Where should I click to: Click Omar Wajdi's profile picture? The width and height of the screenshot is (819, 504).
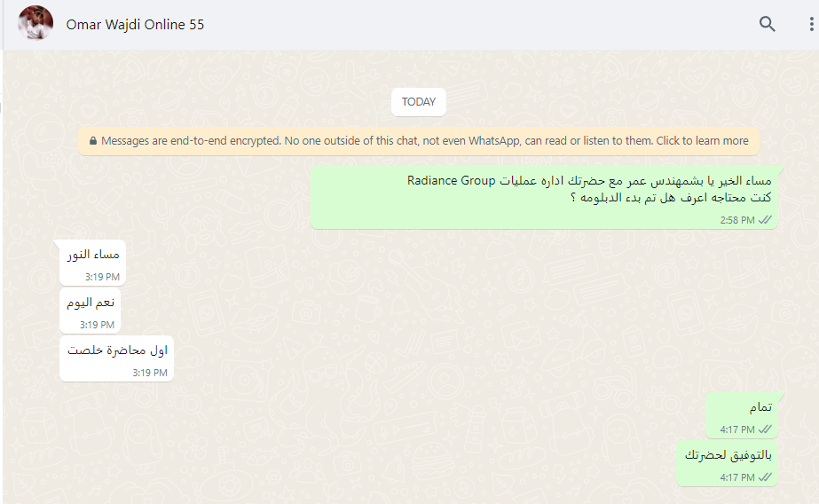(35, 23)
